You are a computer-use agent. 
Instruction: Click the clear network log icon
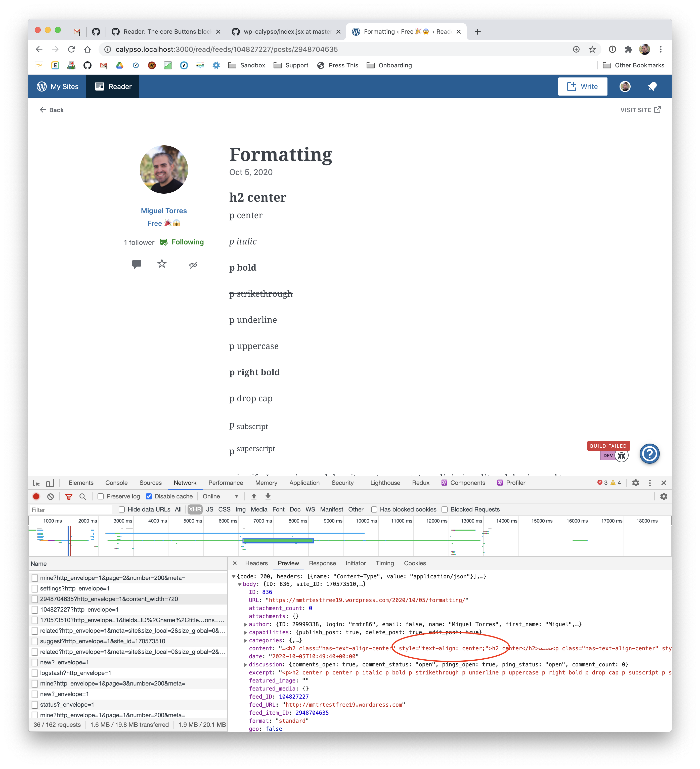click(50, 496)
